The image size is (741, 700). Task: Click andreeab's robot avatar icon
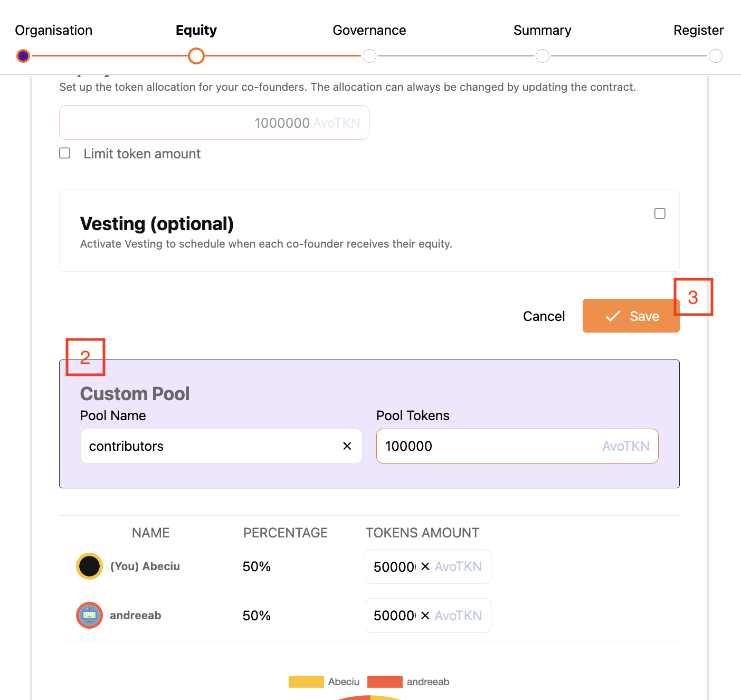tap(89, 615)
